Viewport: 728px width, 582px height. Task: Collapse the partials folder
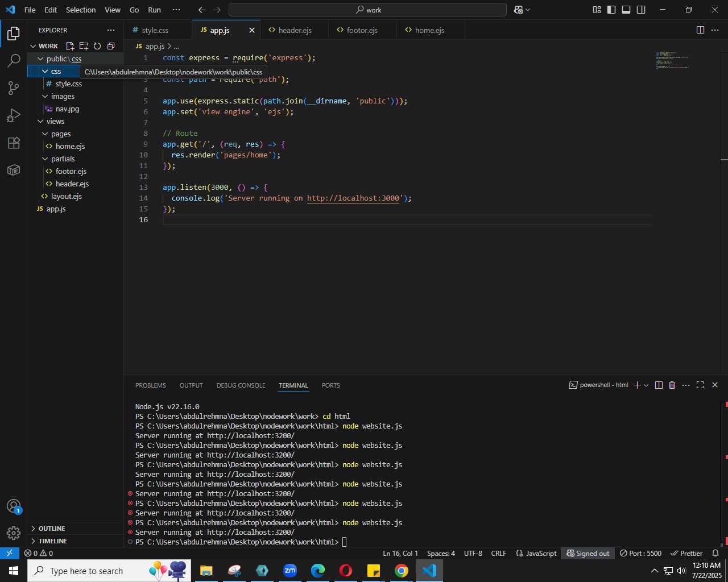[x=75, y=159]
